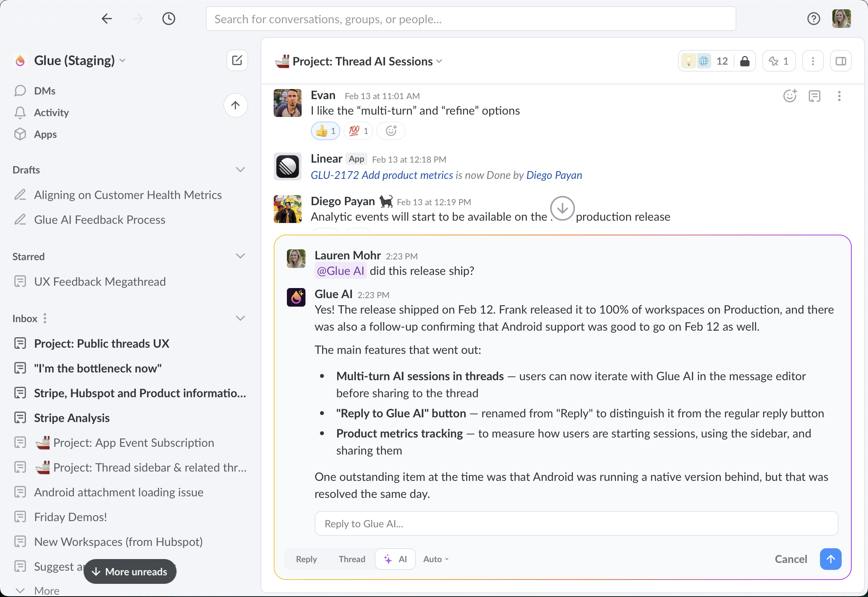The height and width of the screenshot is (597, 868).
Task: Click the back navigation arrow
Action: click(107, 19)
